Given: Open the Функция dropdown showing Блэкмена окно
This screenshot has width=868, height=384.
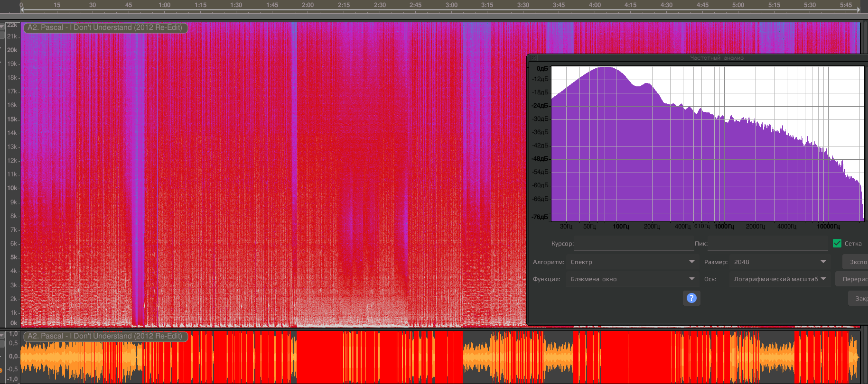Looking at the screenshot, I should [x=633, y=279].
